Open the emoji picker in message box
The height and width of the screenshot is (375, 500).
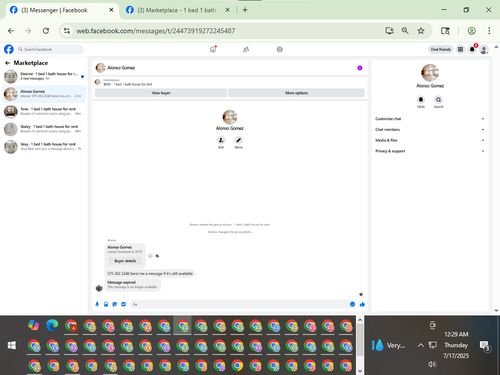[x=352, y=304]
